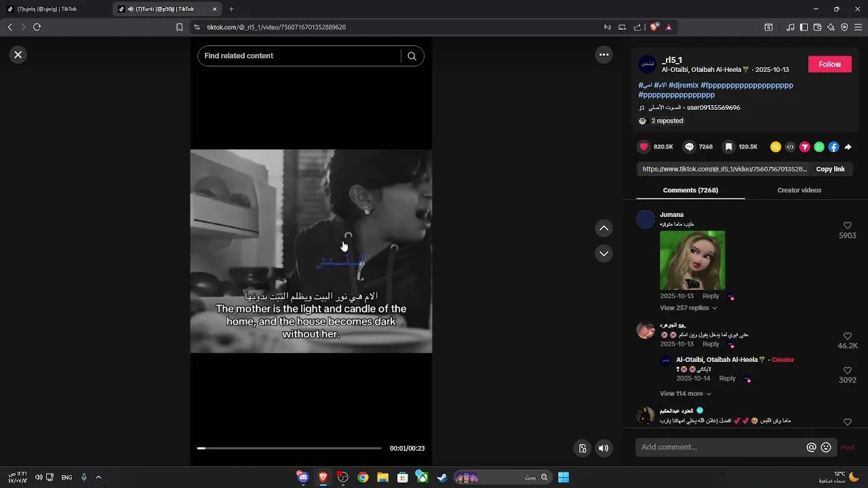Send to friends with the red arrow icon
Screen dimensions: 868x488
[x=805, y=147]
